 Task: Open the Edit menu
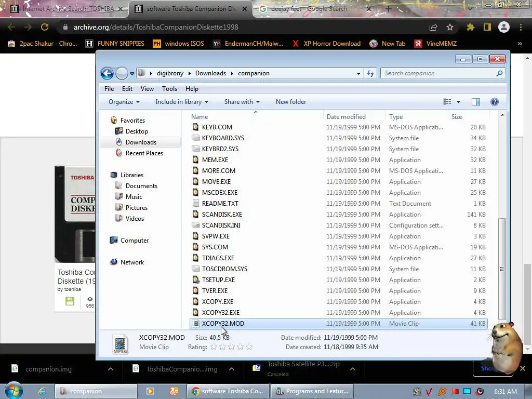pos(127,88)
